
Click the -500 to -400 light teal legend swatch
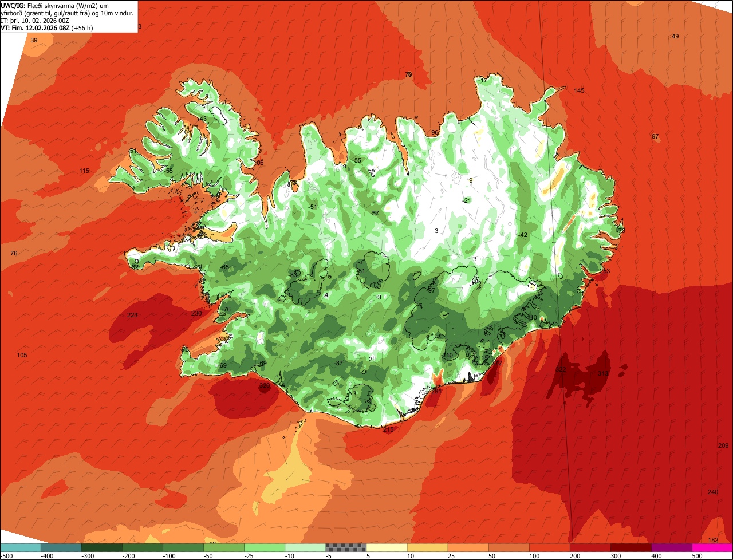pos(20,547)
